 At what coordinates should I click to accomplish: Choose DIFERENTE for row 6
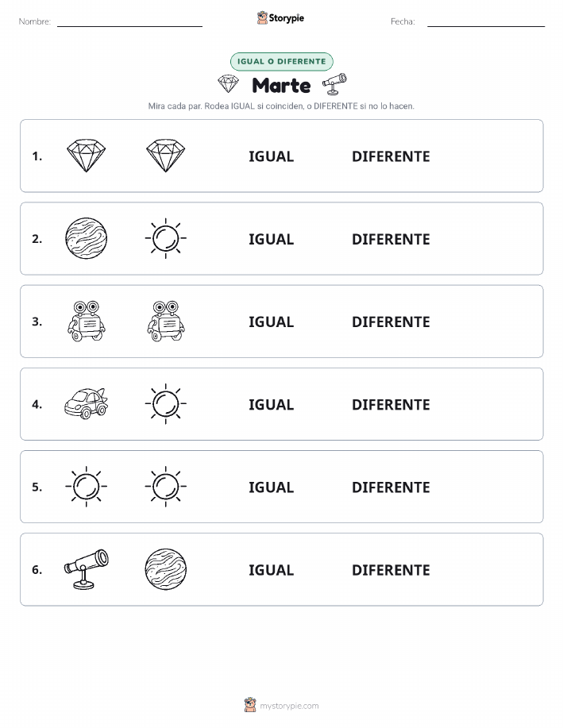[391, 570]
